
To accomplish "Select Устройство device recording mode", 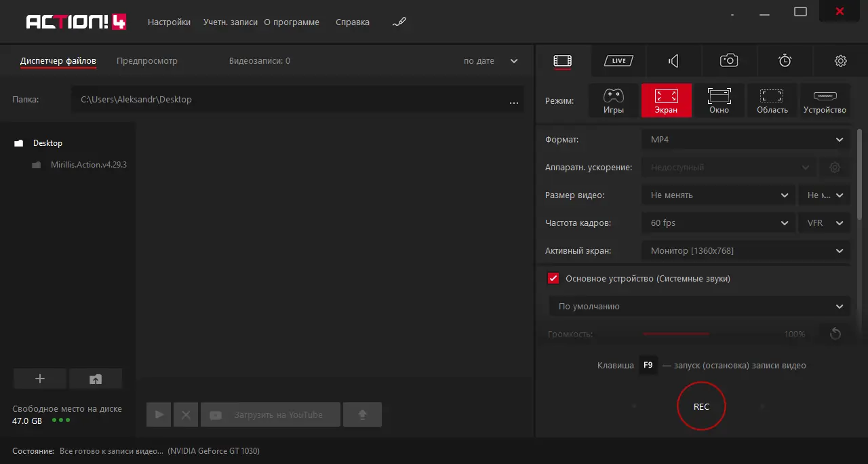I will coord(825,100).
